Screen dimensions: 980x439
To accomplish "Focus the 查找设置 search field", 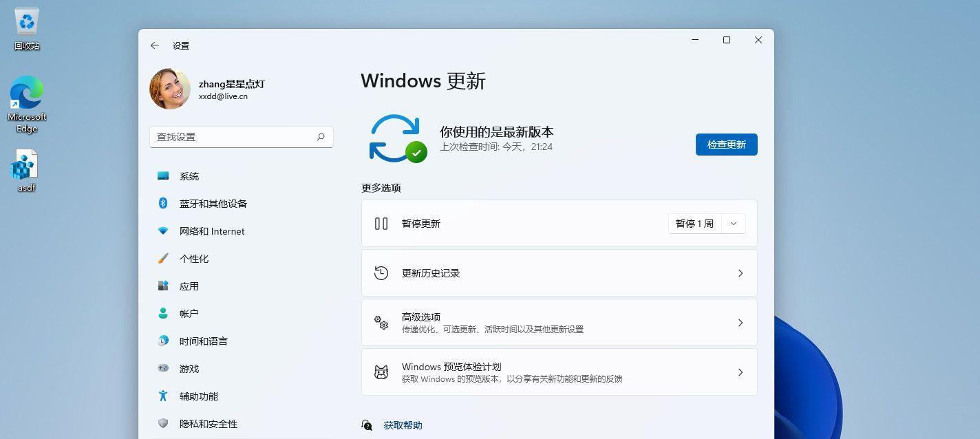I will click(242, 137).
